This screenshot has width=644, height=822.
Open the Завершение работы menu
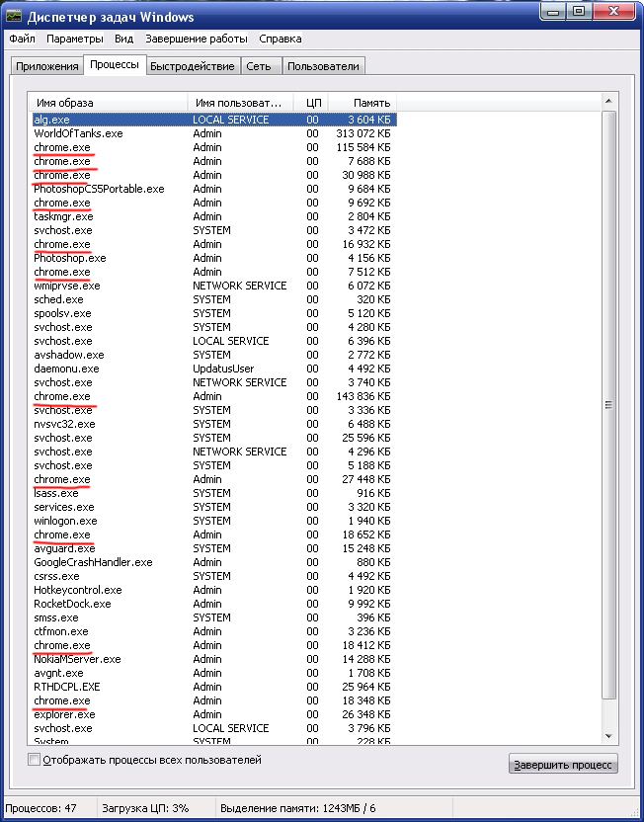(x=196, y=39)
